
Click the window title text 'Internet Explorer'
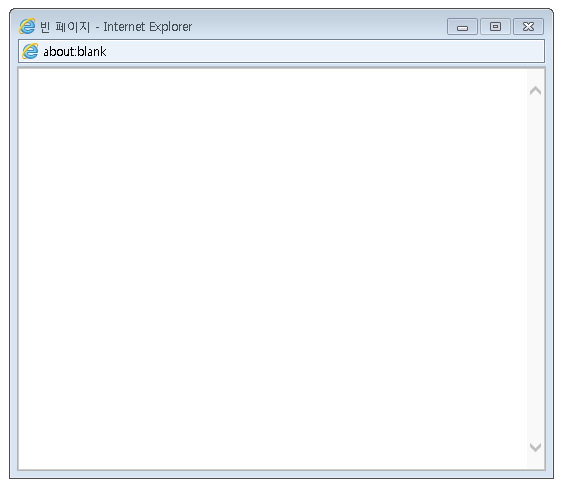click(x=148, y=27)
